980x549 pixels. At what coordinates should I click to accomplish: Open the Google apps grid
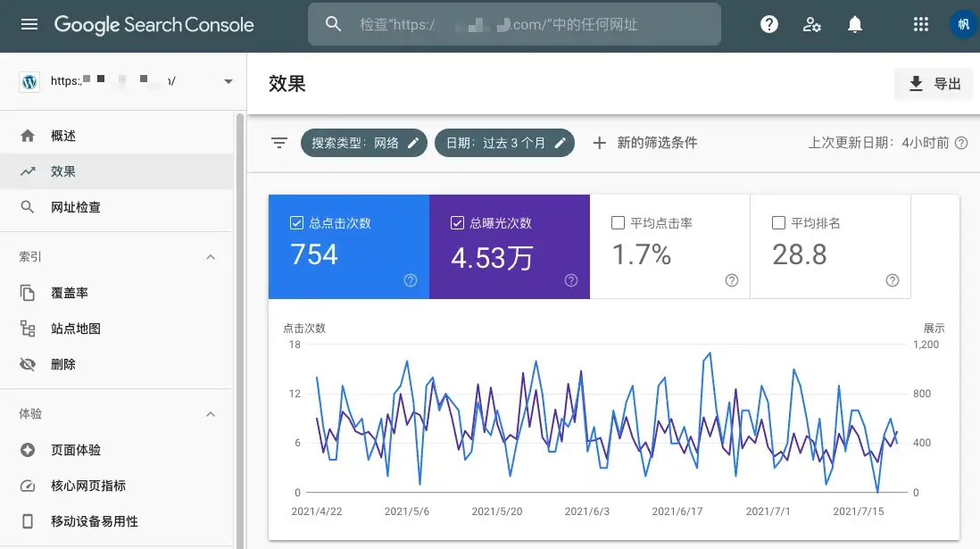pos(920,24)
